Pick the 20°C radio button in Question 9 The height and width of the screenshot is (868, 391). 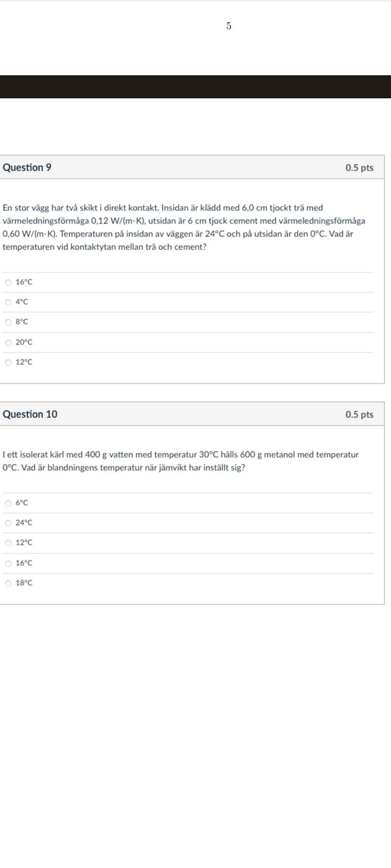tap(8, 342)
